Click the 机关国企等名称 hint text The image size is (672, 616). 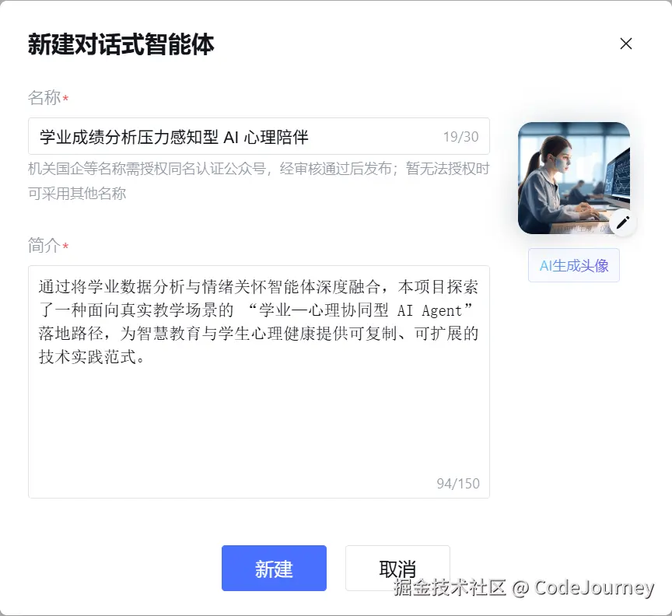click(x=259, y=181)
